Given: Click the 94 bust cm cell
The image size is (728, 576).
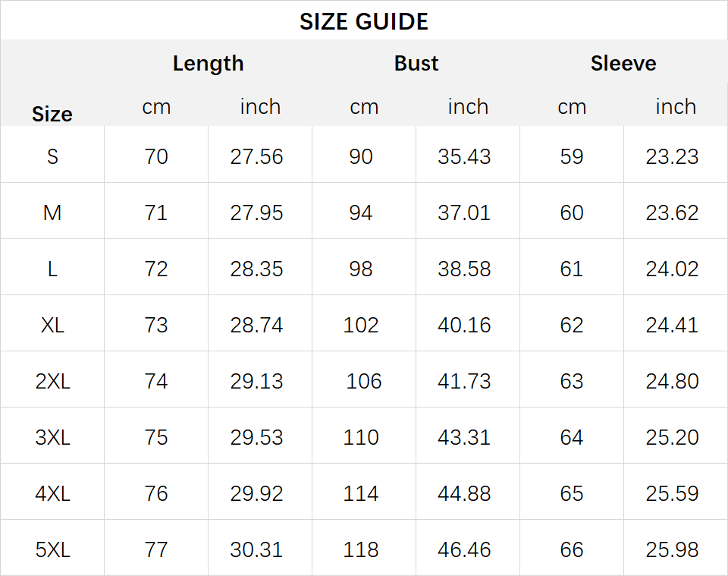Looking at the screenshot, I should pyautogui.click(x=361, y=212).
